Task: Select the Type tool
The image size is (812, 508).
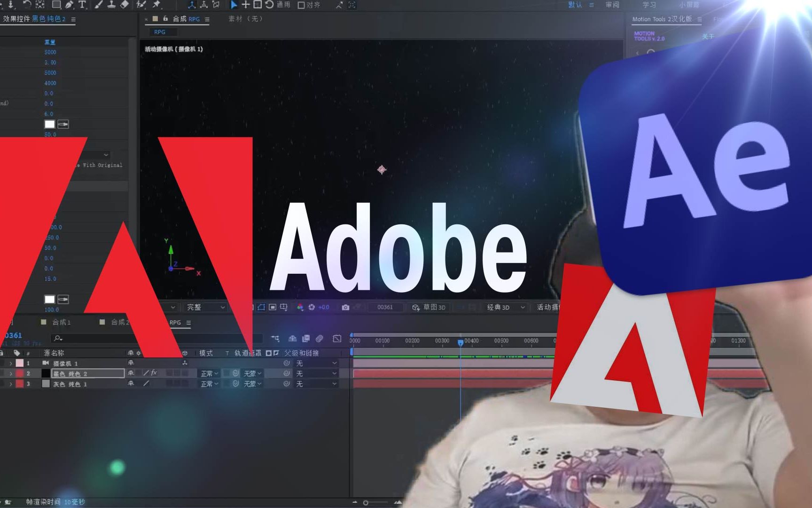Action: 82,5
